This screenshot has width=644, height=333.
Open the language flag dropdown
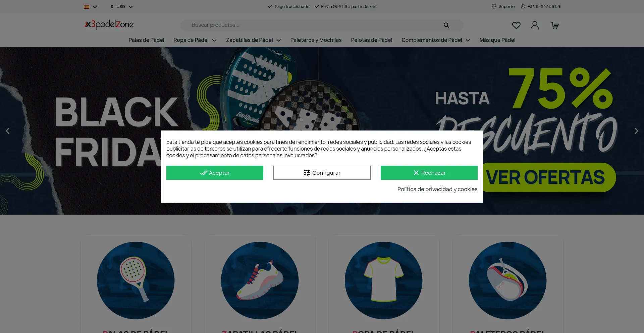pyautogui.click(x=90, y=7)
